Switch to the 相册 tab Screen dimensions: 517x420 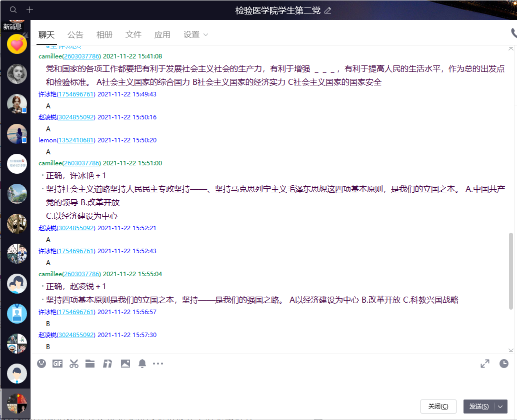pos(104,34)
